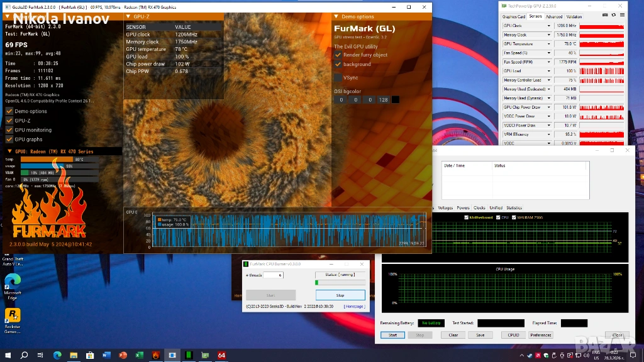Toggle GPU monitoring checkbox in FurMark

(9, 130)
